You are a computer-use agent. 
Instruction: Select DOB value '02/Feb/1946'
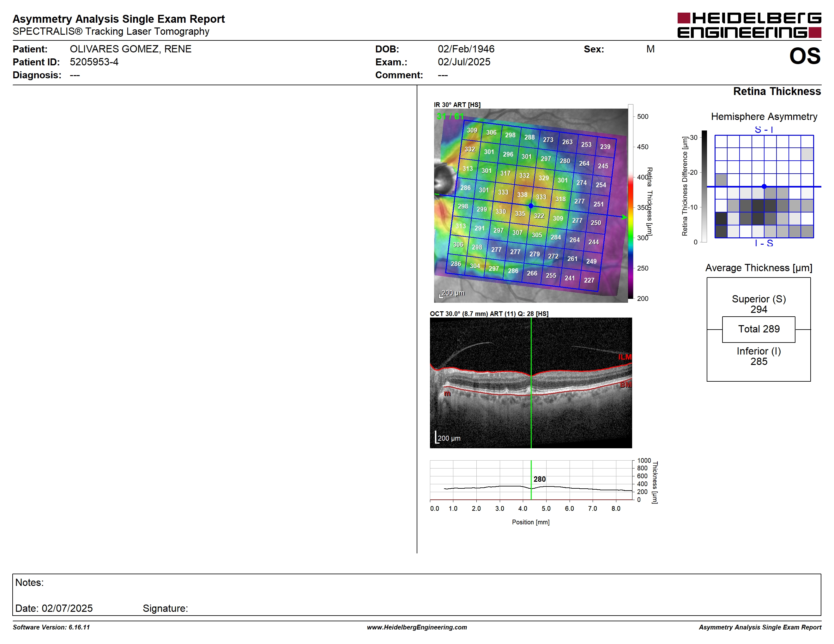point(466,49)
